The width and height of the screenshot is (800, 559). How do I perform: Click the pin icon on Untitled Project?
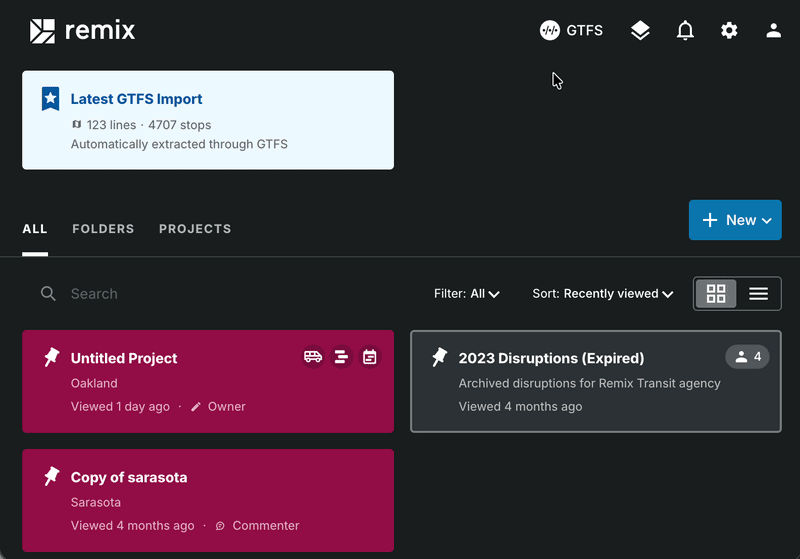coord(52,357)
